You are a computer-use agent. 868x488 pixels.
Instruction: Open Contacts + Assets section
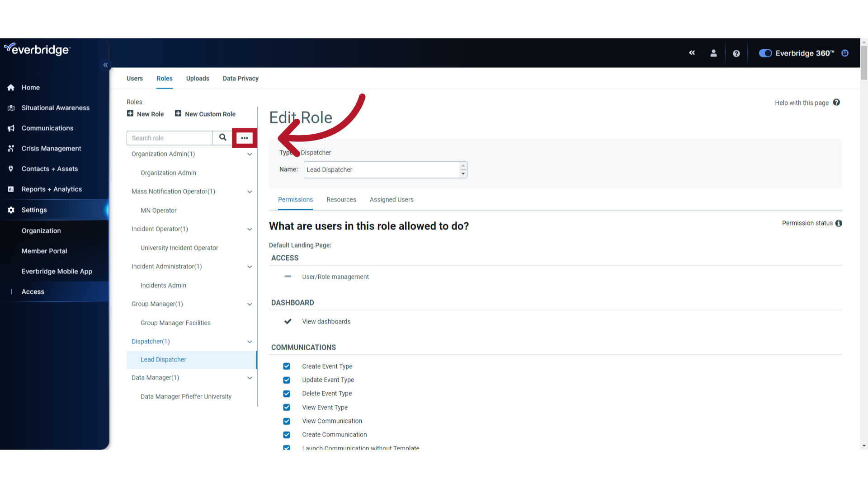point(49,169)
